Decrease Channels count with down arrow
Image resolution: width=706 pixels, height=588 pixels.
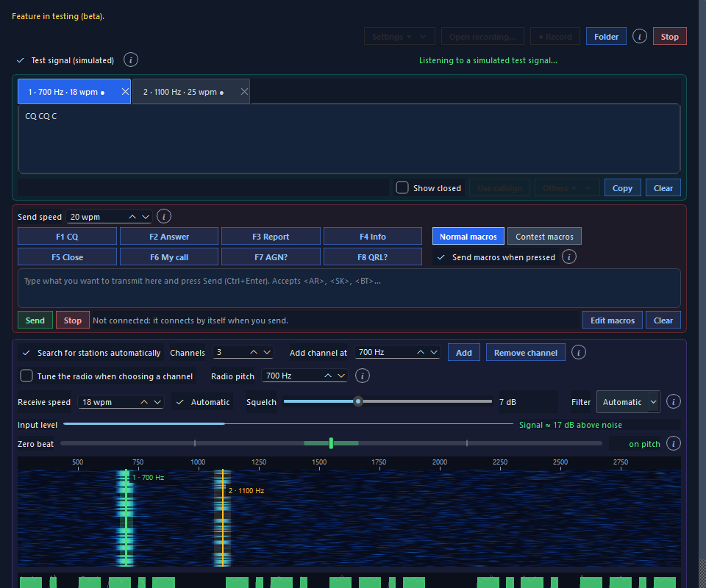pos(267,352)
